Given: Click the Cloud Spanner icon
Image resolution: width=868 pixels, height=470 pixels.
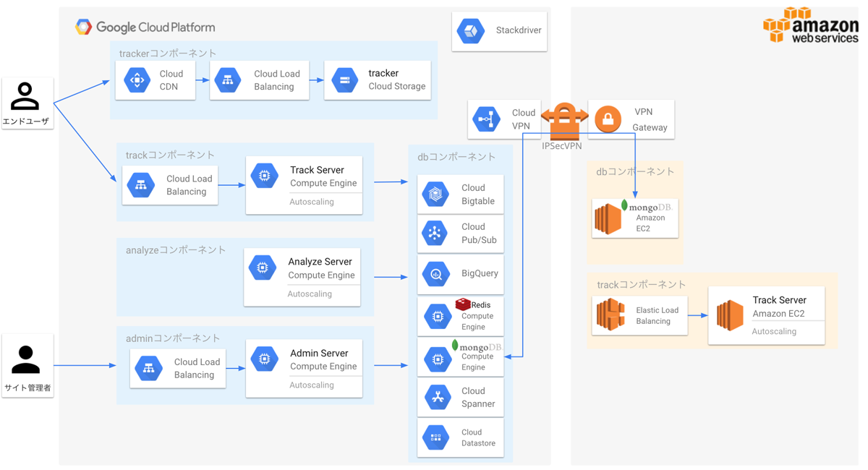Looking at the screenshot, I should pyautogui.click(x=437, y=397).
